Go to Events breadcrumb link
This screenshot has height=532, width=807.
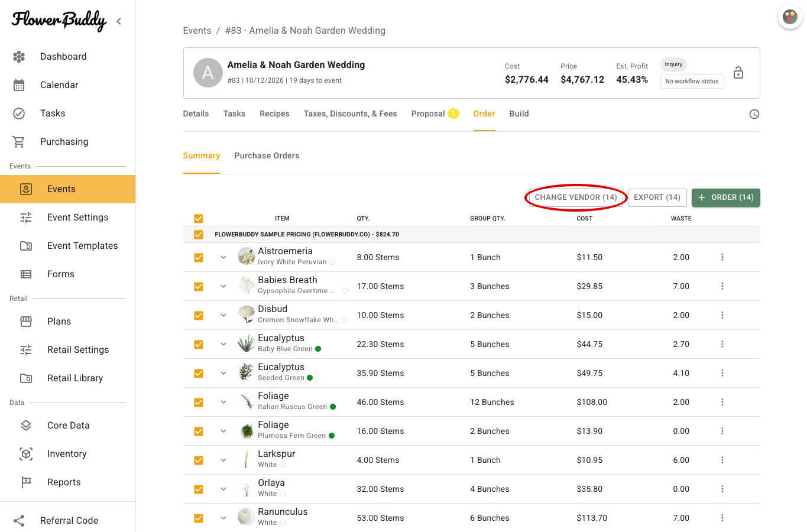197,31
